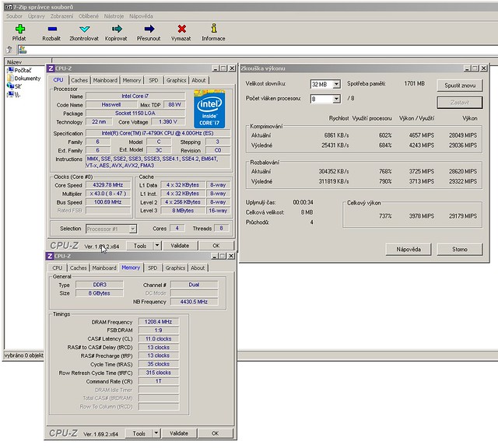
Task: Switch to Caches tab in upper CPU-Z
Action: (x=79, y=80)
